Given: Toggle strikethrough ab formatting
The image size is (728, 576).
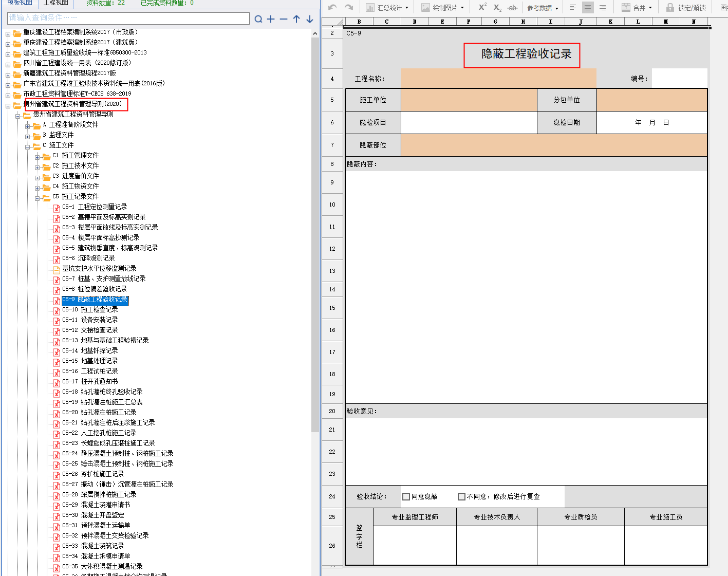Looking at the screenshot, I should click(x=512, y=7).
